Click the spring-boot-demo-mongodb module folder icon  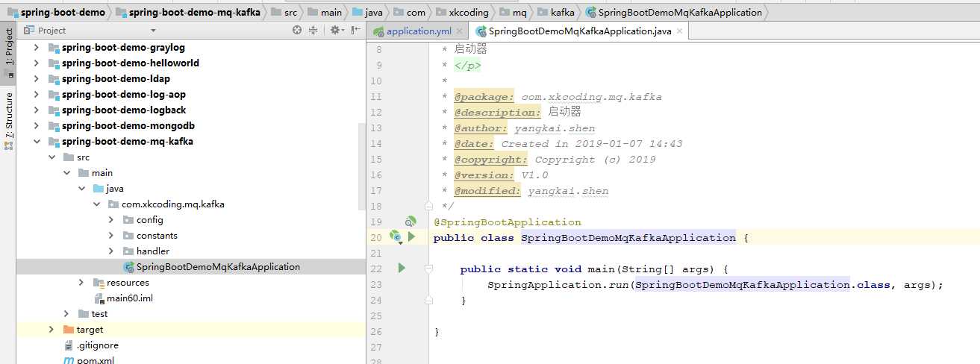(x=54, y=126)
